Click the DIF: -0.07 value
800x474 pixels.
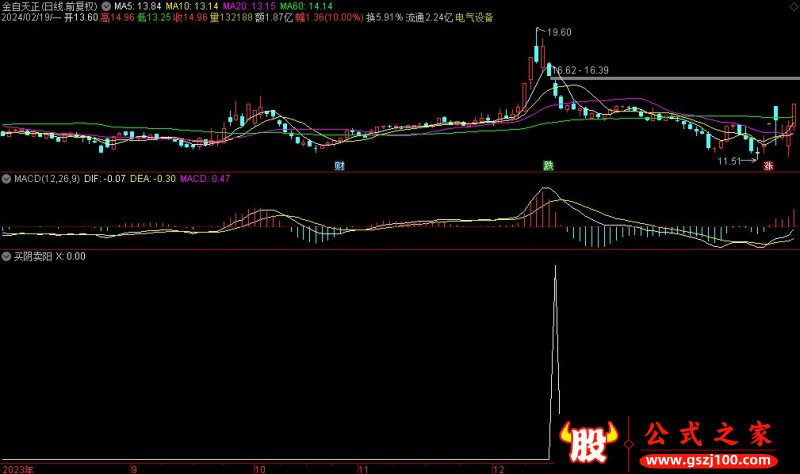coord(105,179)
